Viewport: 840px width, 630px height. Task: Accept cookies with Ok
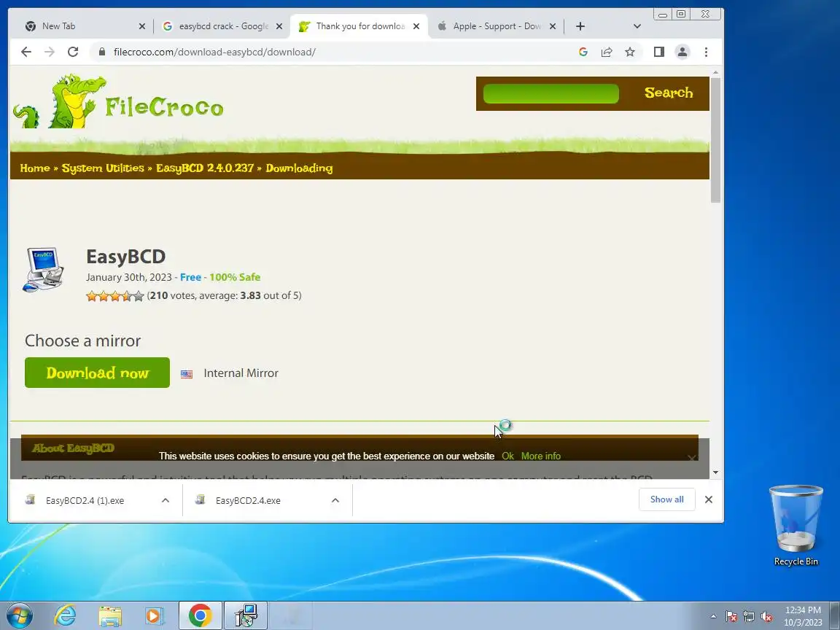point(507,456)
